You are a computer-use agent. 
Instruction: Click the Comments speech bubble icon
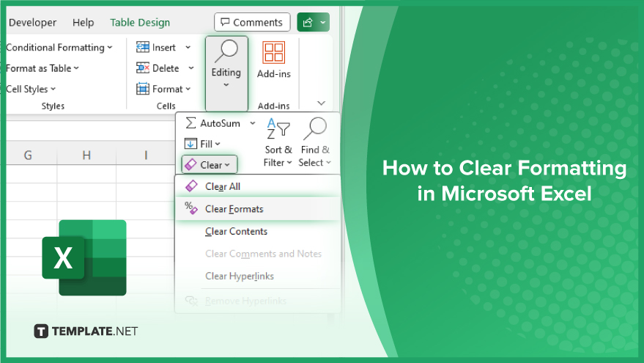pos(225,22)
